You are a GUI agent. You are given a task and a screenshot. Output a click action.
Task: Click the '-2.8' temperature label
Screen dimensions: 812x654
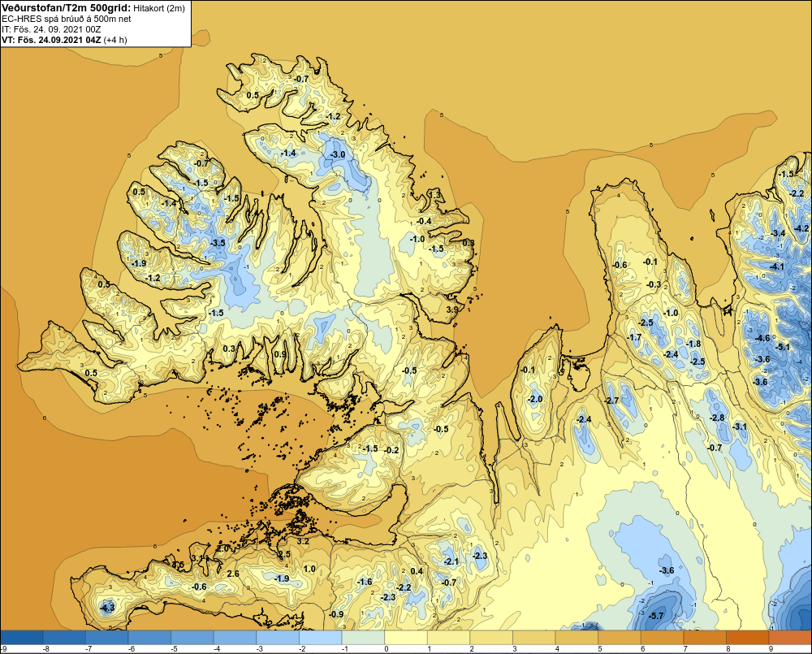(717, 418)
